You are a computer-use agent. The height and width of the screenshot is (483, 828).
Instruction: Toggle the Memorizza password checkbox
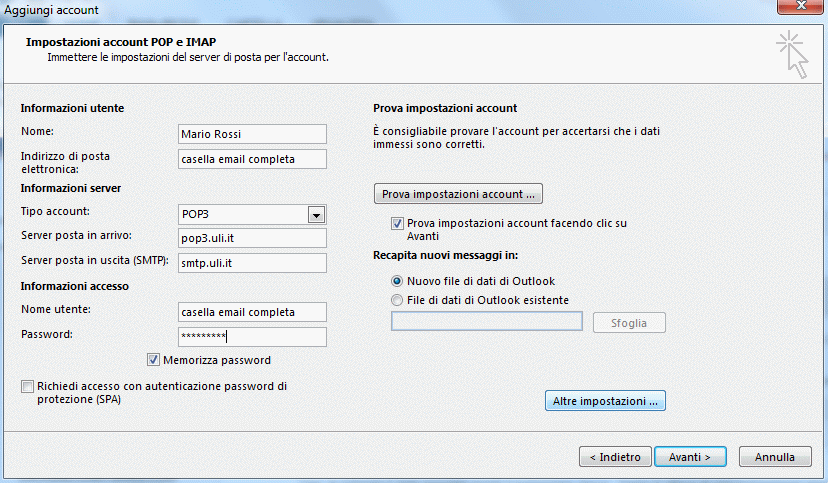[154, 360]
